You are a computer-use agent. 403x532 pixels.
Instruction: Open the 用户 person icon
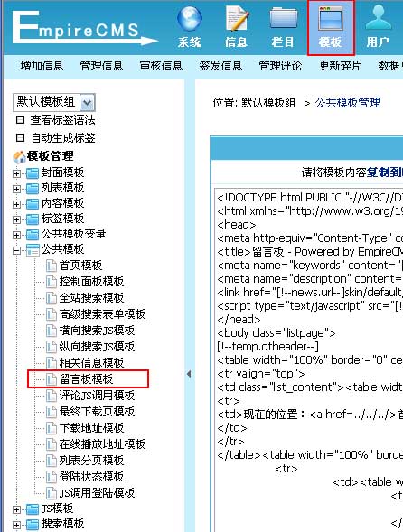[x=378, y=18]
